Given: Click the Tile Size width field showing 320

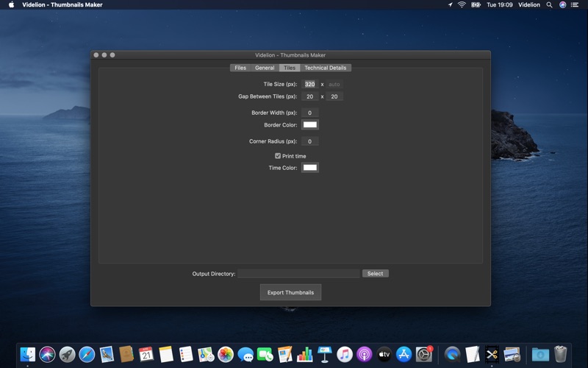Looking at the screenshot, I should tap(309, 84).
